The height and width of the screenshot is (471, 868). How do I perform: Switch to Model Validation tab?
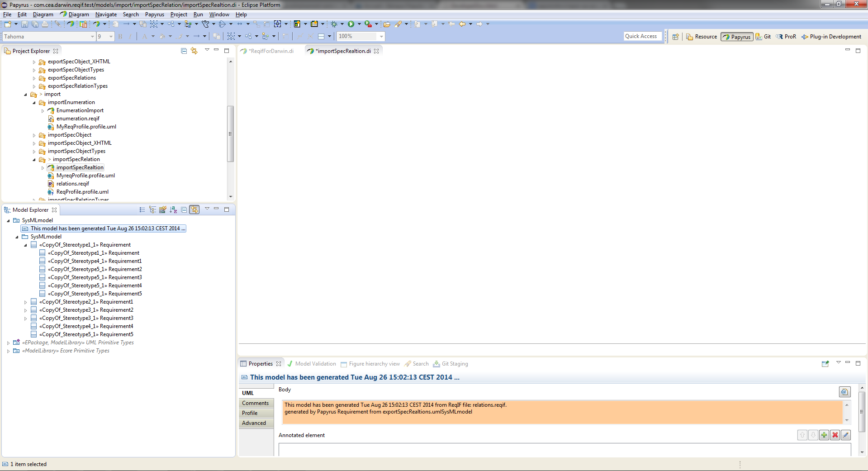pos(312,364)
